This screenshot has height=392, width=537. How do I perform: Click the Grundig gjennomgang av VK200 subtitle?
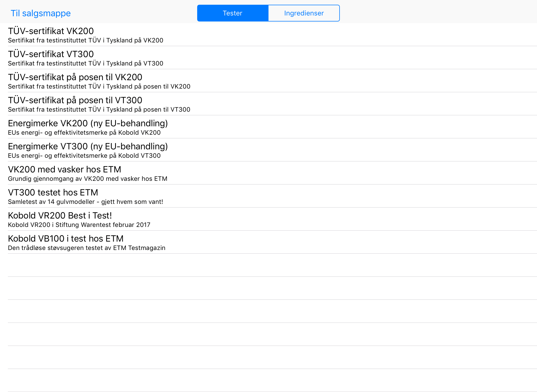[x=88, y=179]
